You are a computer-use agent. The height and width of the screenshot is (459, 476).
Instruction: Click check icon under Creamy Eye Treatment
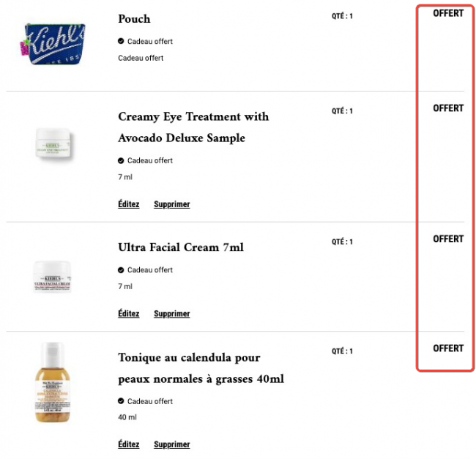tap(121, 160)
